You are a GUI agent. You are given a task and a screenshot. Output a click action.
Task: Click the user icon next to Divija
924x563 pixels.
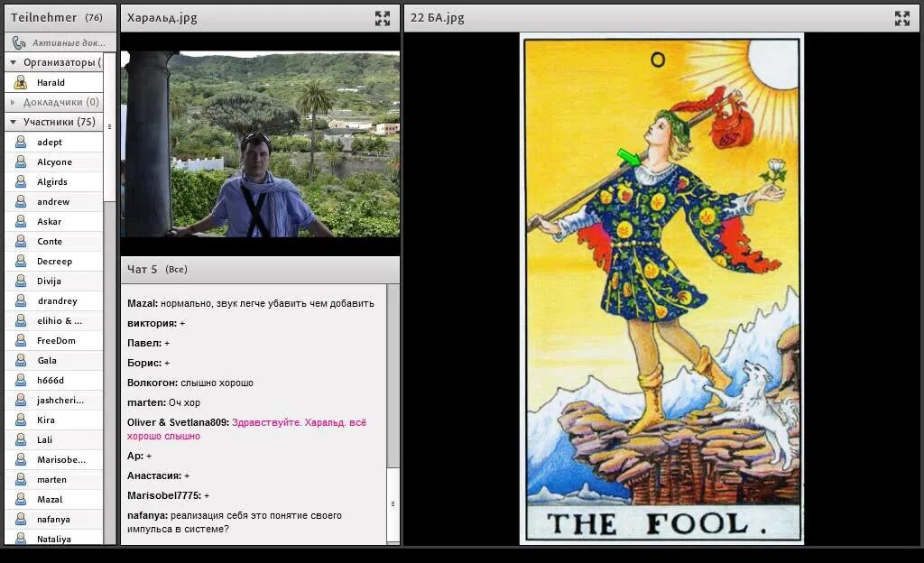point(21,281)
